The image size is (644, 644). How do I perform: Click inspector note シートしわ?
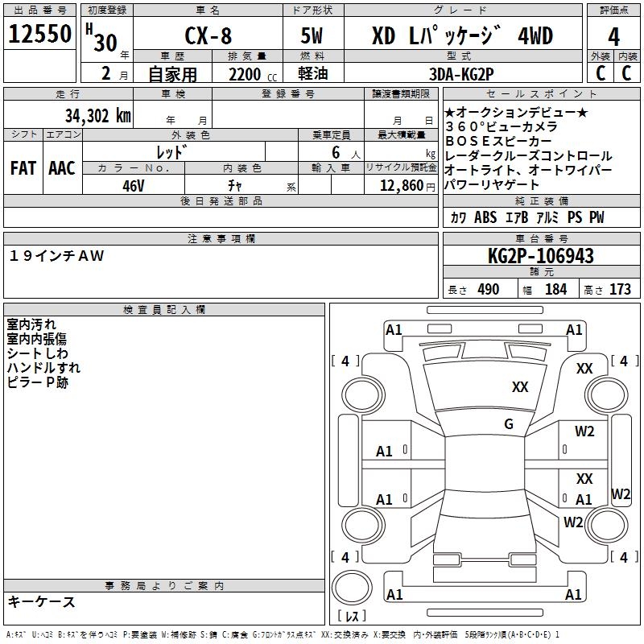click(37, 353)
